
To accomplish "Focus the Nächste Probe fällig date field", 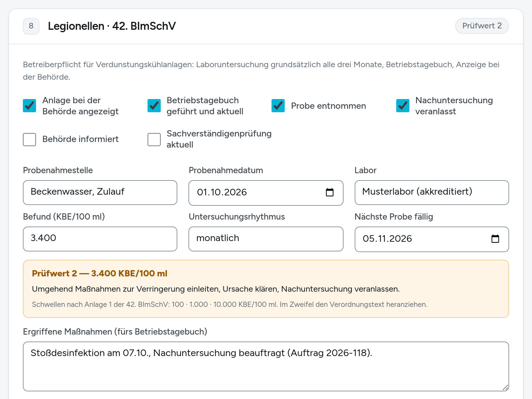I will pos(432,239).
